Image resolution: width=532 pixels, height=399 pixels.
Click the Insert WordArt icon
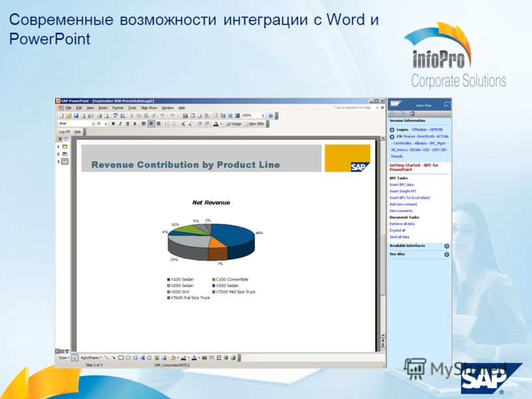click(x=142, y=358)
